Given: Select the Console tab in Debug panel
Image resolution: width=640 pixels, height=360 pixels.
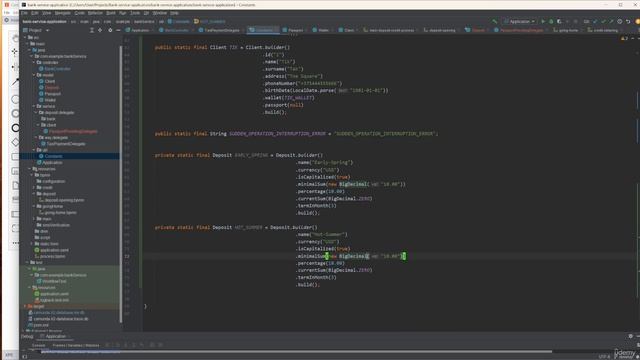Looking at the screenshot, I should tap(38, 345).
